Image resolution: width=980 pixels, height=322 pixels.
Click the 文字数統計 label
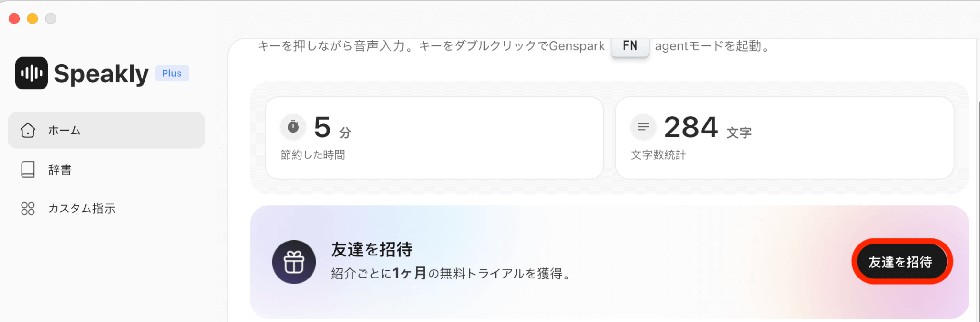point(658,155)
